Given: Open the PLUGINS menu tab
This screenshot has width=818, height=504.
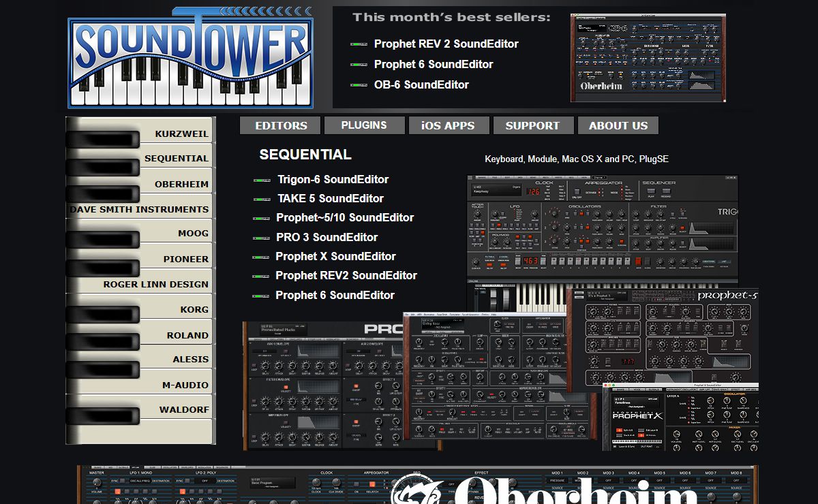Looking at the screenshot, I should coord(363,125).
